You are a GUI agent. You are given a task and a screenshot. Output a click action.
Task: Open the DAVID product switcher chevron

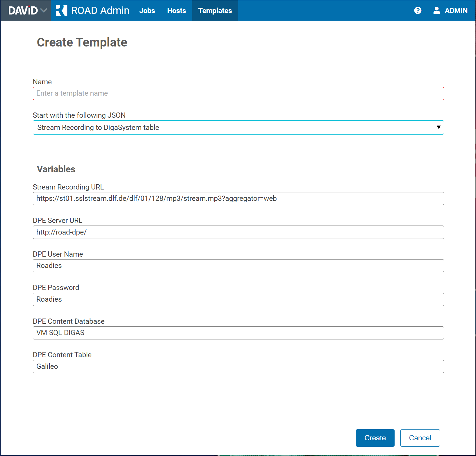tap(44, 10)
